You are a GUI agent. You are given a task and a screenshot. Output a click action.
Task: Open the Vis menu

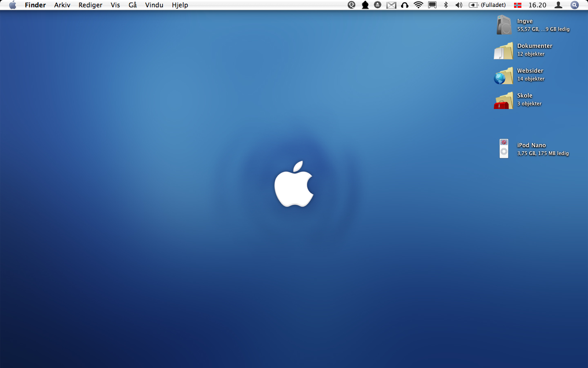[115, 5]
